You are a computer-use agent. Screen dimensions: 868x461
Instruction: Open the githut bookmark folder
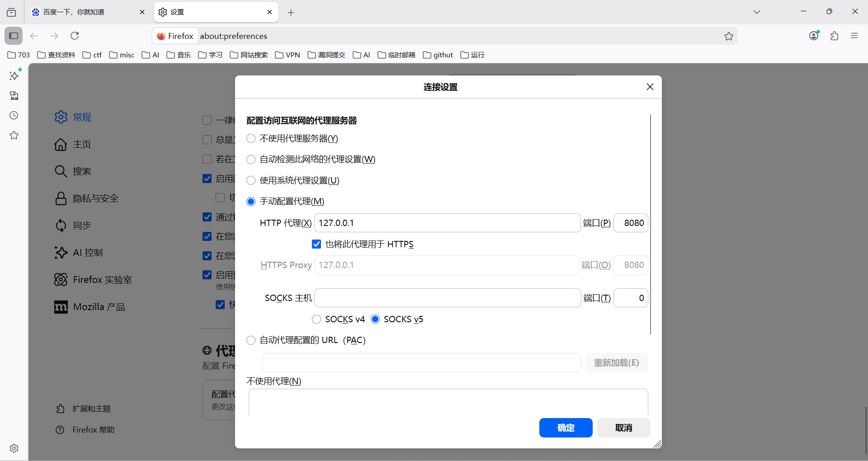[x=438, y=55]
